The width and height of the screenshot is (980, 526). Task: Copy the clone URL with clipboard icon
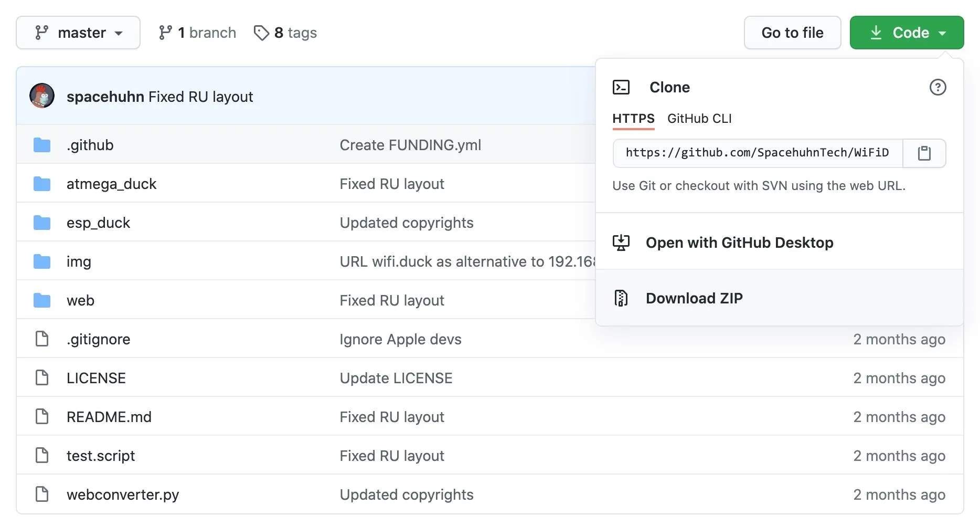point(924,153)
